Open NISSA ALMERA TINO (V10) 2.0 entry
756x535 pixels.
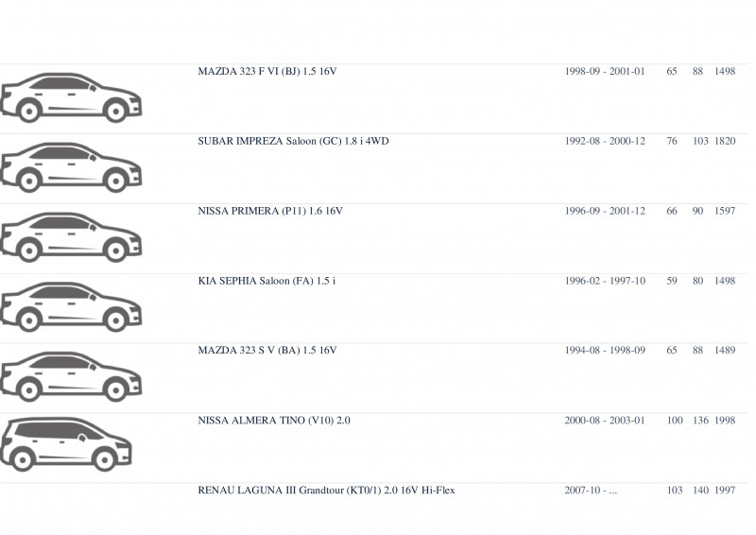[274, 421]
